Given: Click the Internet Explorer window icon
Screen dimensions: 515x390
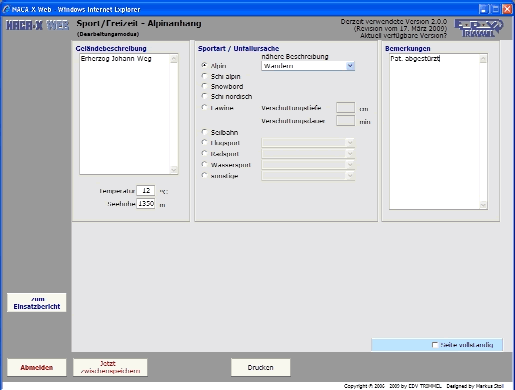Looking at the screenshot, I should click(x=6, y=9).
